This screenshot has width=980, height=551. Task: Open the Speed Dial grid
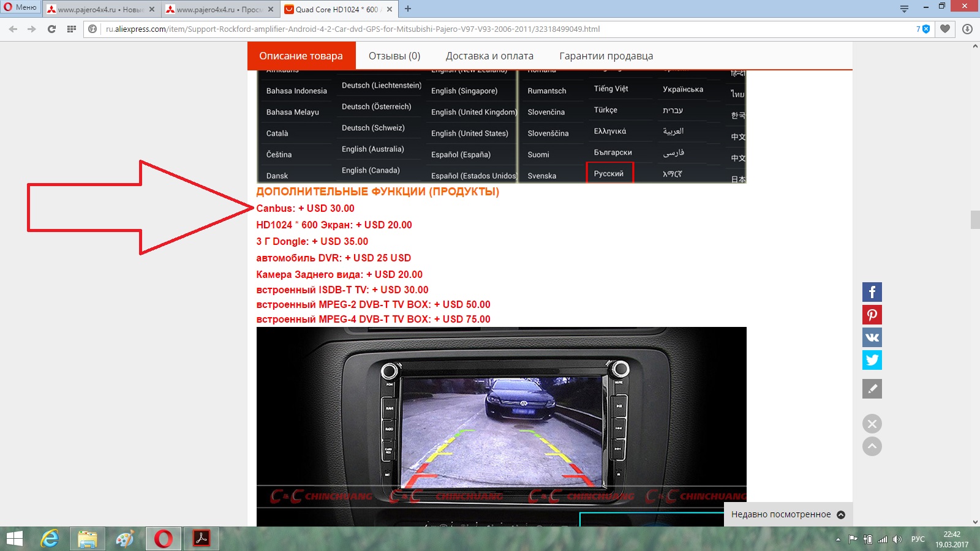coord(72,29)
